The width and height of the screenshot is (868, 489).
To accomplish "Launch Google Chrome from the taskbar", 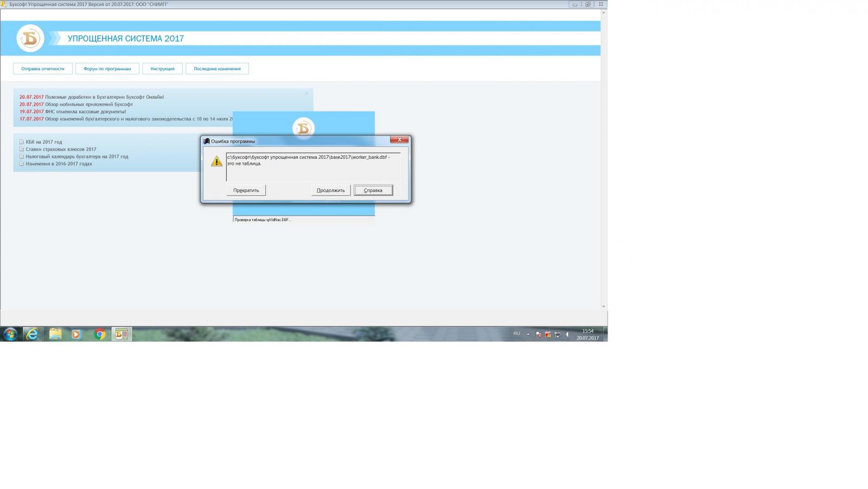I will click(99, 334).
